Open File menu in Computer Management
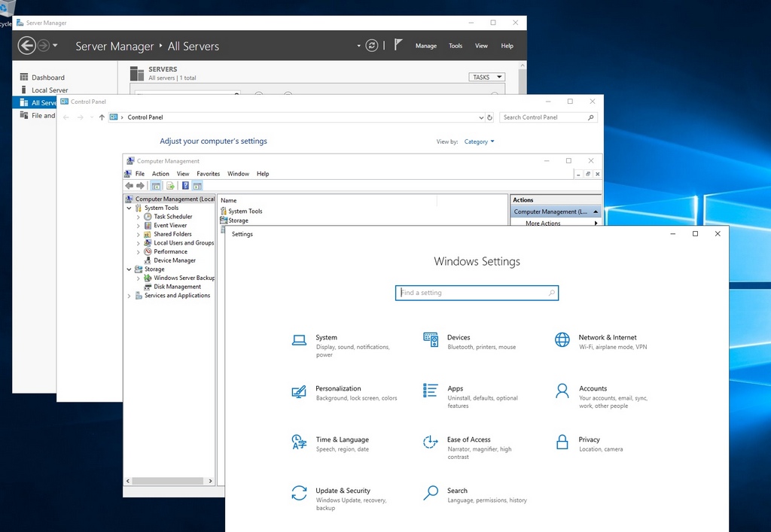This screenshot has height=532, width=771. pyautogui.click(x=140, y=174)
